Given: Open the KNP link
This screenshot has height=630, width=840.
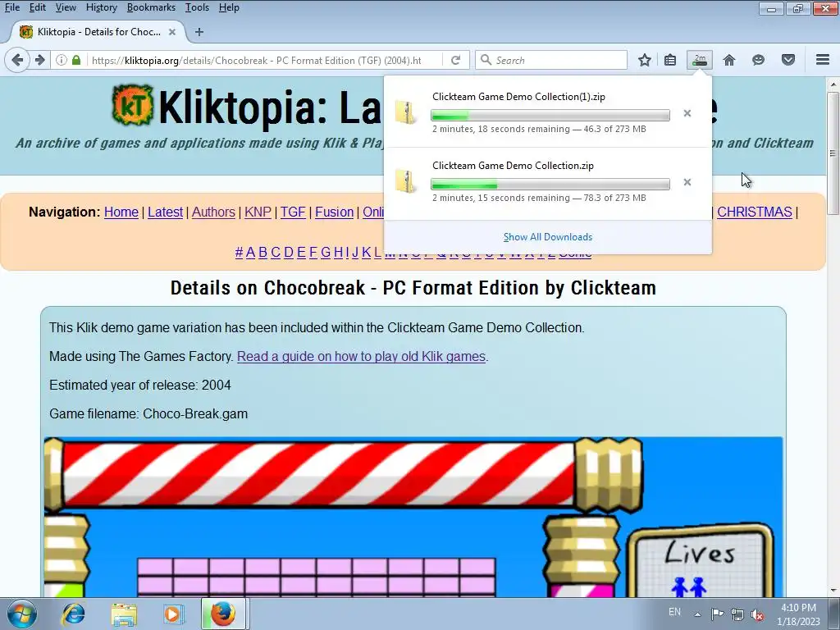Looking at the screenshot, I should (258, 212).
